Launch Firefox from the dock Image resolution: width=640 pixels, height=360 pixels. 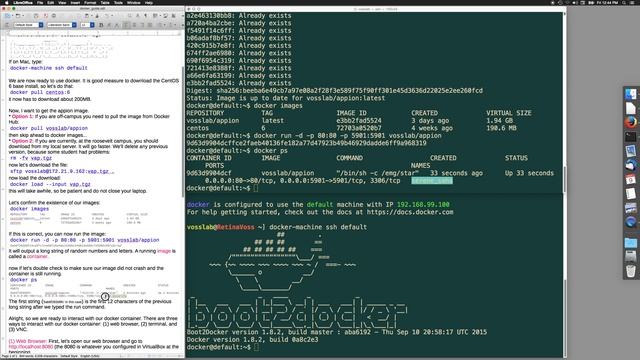[x=630, y=122]
